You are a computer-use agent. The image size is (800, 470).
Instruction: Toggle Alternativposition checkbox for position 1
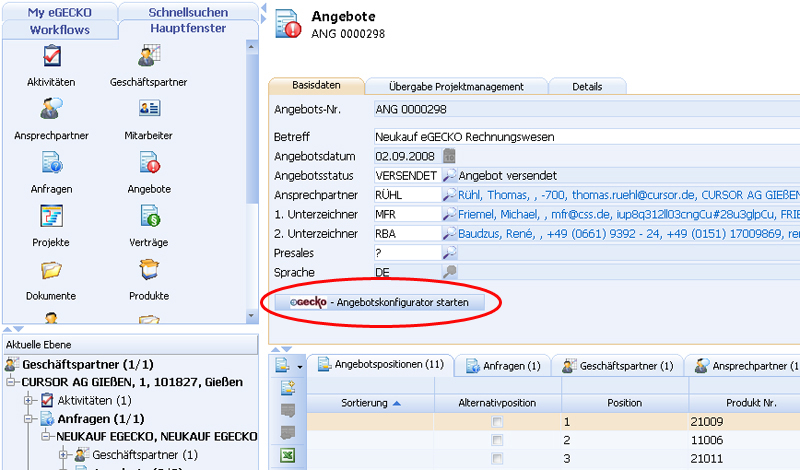click(x=497, y=422)
